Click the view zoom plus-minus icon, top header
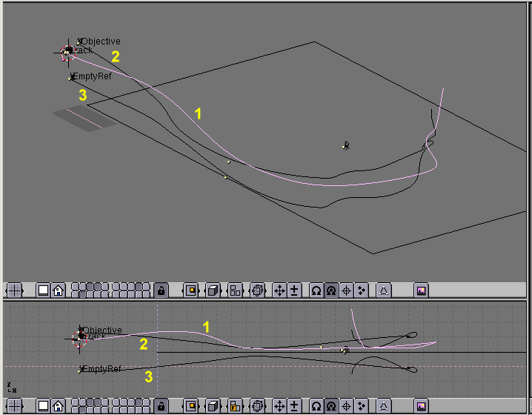Image resolution: width=532 pixels, height=415 pixels. coord(294,290)
